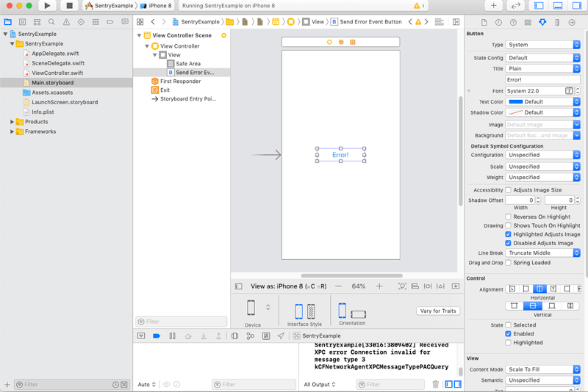Open the Find navigator magnifier icon
This screenshot has height=392, width=588.
[x=51, y=22]
